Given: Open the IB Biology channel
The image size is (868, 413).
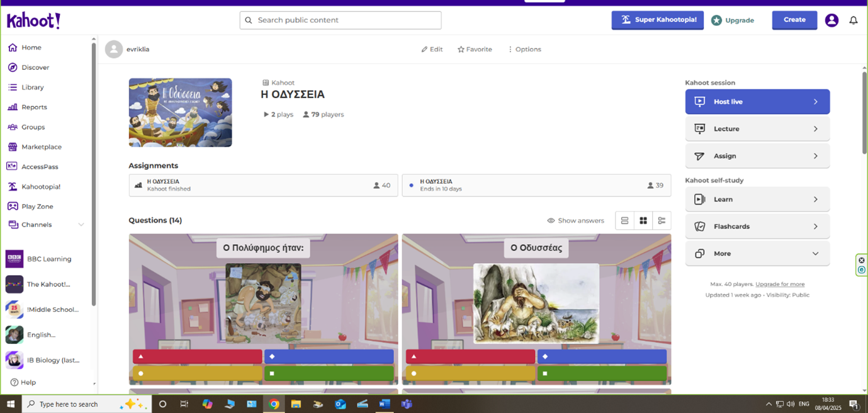Looking at the screenshot, I should pyautogui.click(x=42, y=360).
